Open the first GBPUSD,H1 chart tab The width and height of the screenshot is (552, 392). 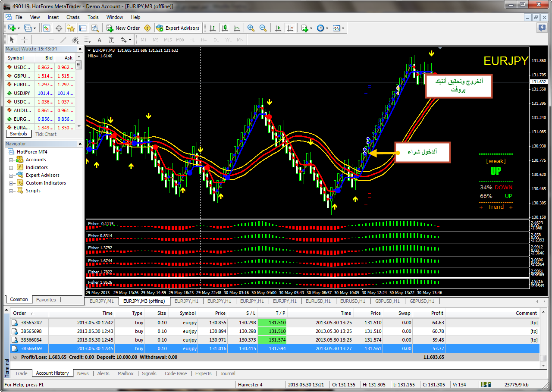(x=387, y=301)
